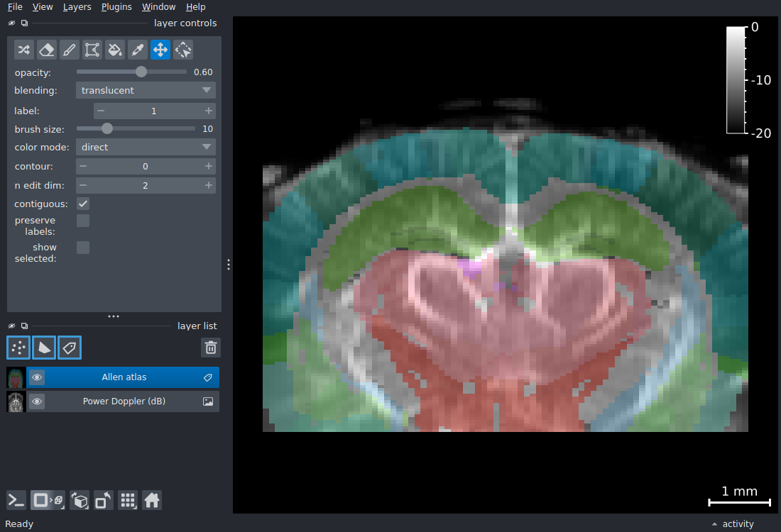Select the Allen atlas layer row
Image resolution: width=781 pixels, height=532 pixels.
pos(124,378)
